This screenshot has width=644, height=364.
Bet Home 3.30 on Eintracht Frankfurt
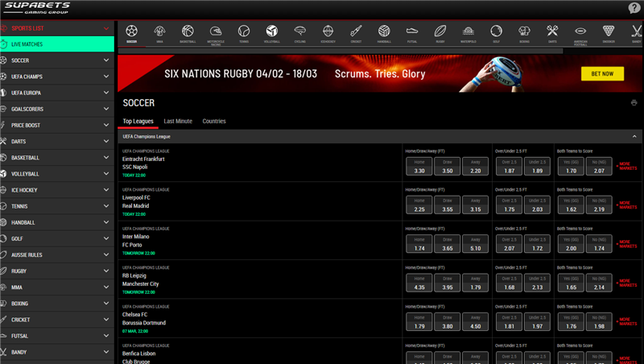[419, 167]
